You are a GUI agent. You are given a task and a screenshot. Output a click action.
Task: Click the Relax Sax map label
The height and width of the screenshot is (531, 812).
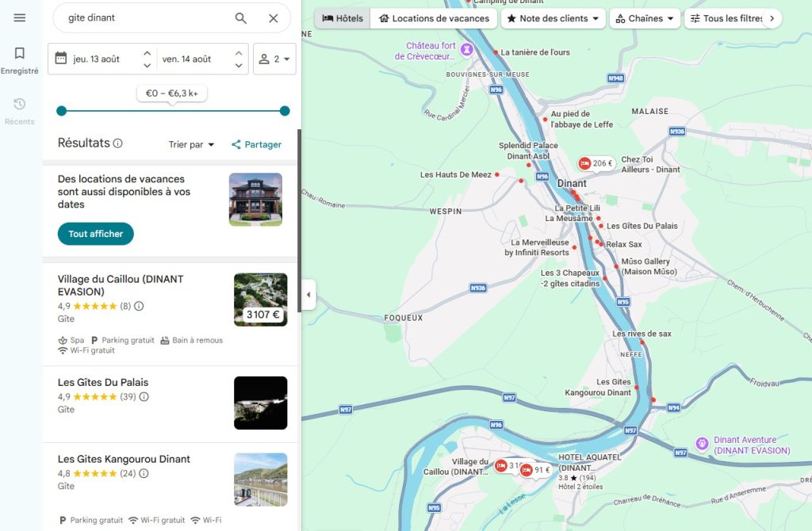[624, 244]
